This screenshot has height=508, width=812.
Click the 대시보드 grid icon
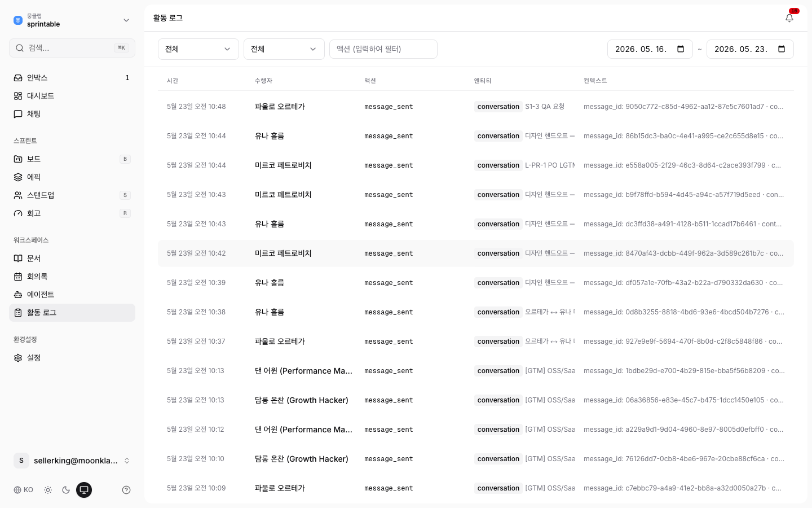pos(18,96)
